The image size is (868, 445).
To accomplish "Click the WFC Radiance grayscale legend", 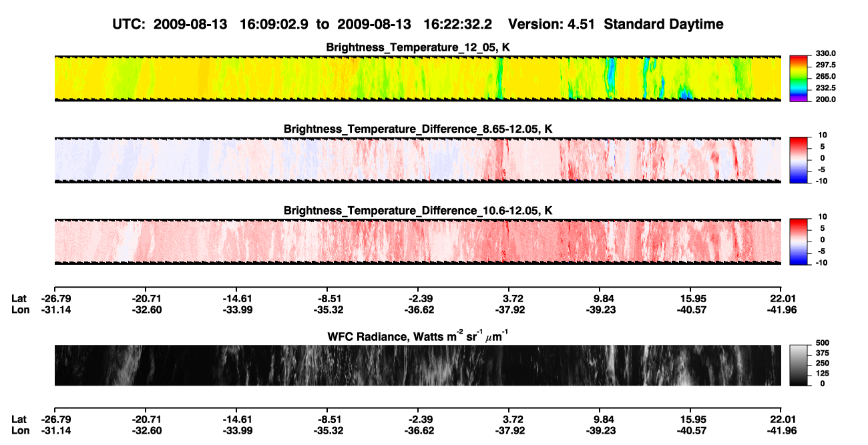I will 798,366.
